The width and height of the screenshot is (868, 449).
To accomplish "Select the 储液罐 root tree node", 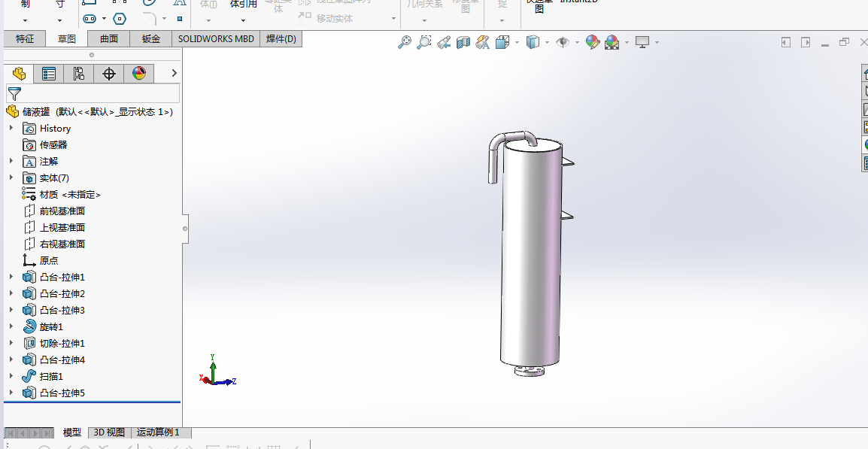I will tap(90, 112).
